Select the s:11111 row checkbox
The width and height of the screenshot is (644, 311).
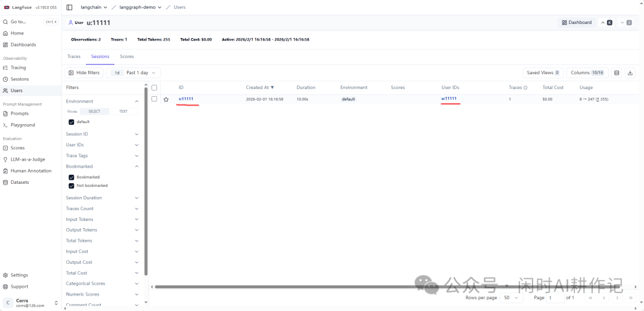click(154, 99)
